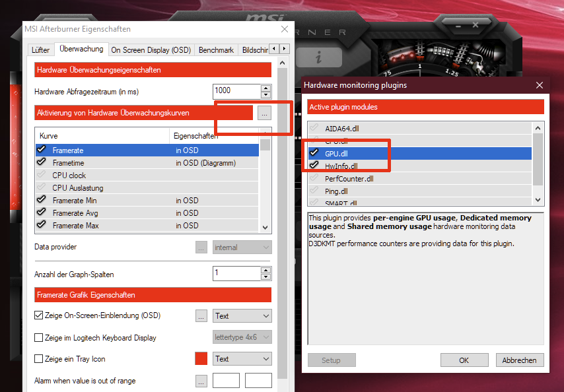Open alarm settings ellipsis button

(x=201, y=381)
